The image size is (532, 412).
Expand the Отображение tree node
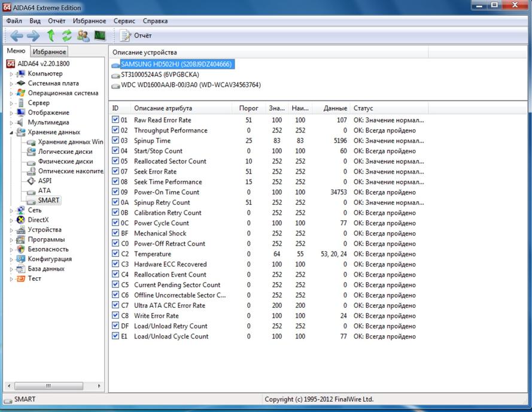tap(11, 113)
